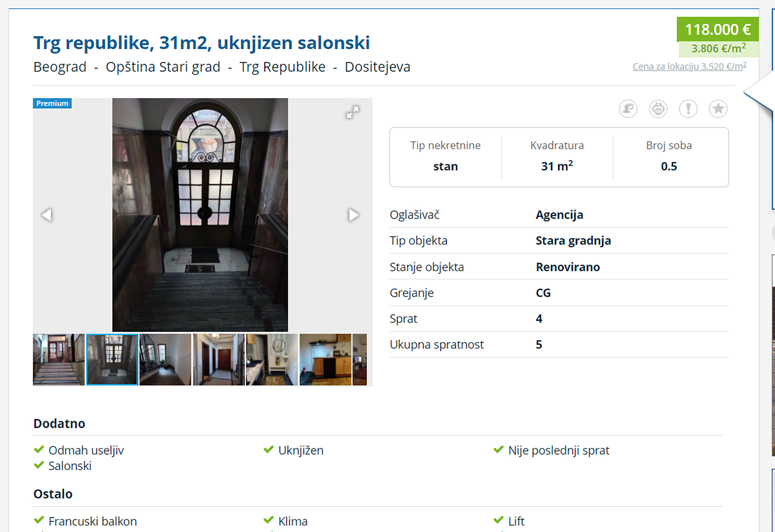Click the 118.000 € price badge

pyautogui.click(x=717, y=29)
